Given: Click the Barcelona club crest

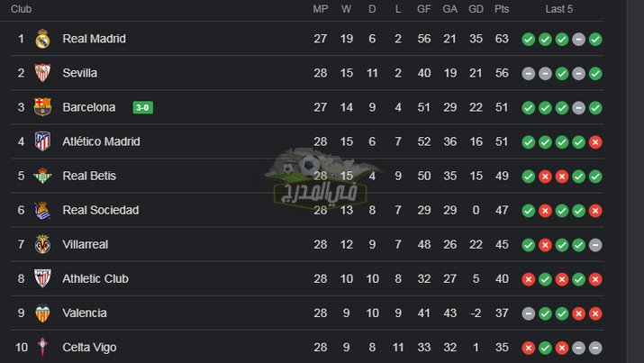Looking at the screenshot, I should 42,107.
